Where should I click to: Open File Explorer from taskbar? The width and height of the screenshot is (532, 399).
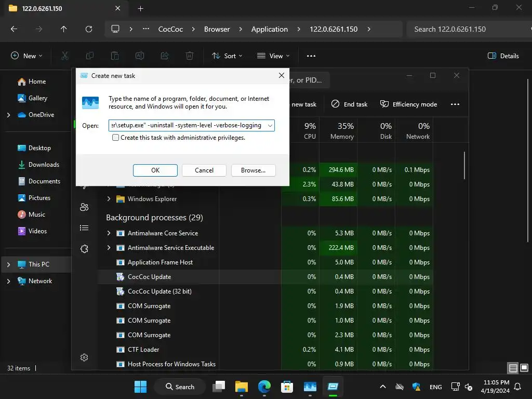point(242,387)
